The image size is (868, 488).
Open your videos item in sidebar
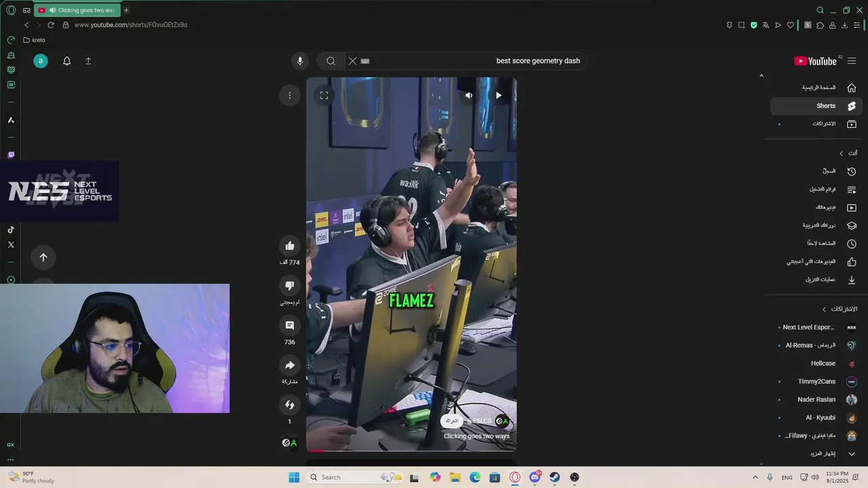pos(816,207)
